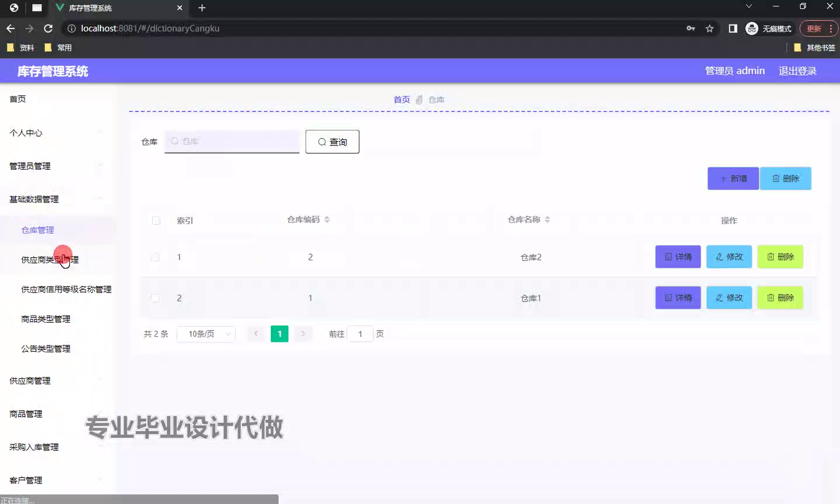
Task: Open 详情 for 仓库1 row
Action: 678,297
